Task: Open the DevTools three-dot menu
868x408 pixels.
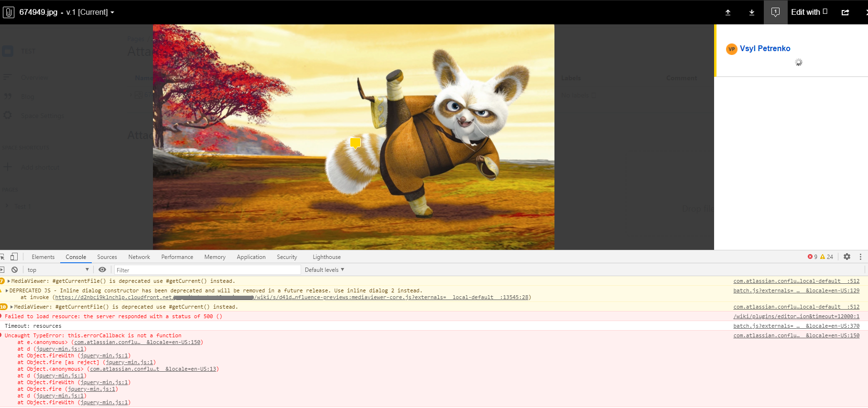Action: point(860,257)
